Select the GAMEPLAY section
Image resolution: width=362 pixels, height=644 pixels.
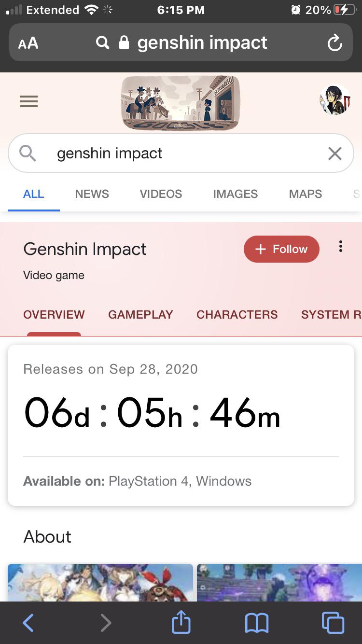140,314
